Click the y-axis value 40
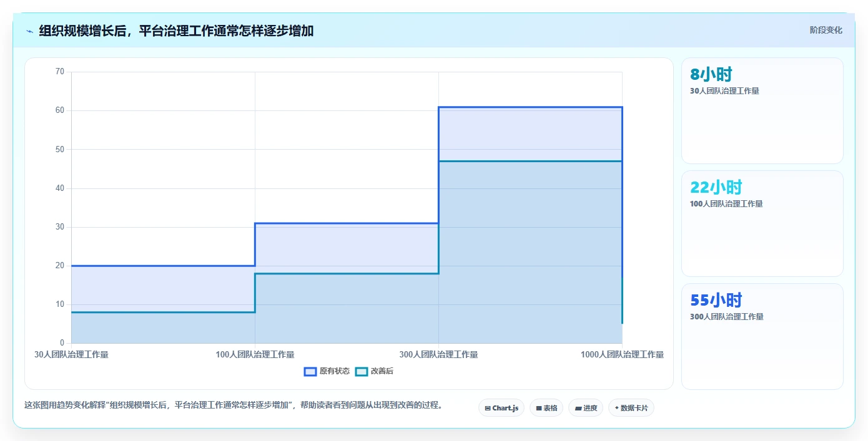868x441 pixels. point(60,188)
